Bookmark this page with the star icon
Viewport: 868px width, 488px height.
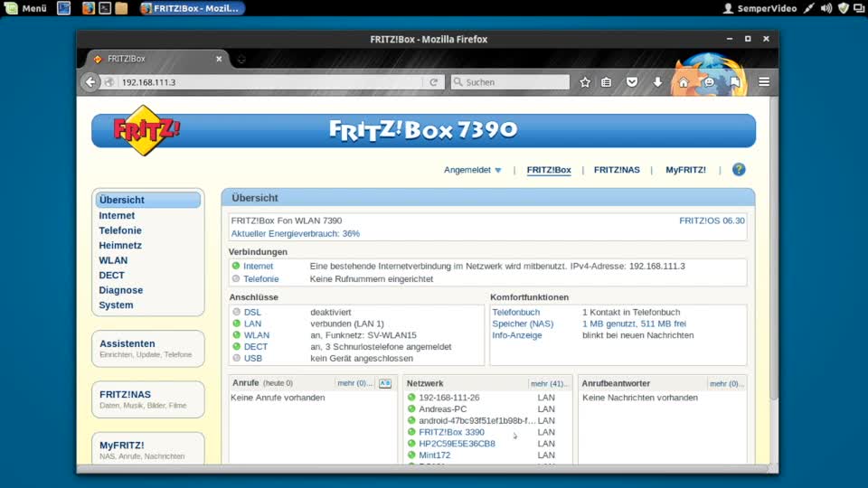585,82
